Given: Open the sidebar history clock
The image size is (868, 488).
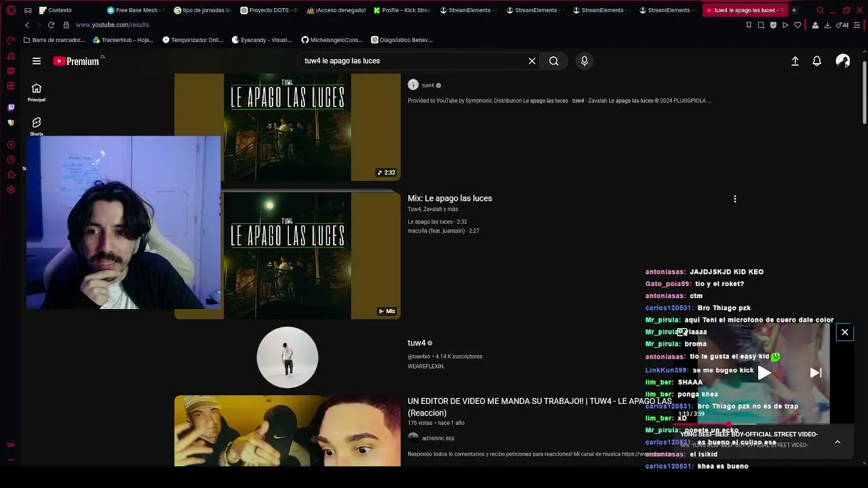Looking at the screenshot, I should pyautogui.click(x=11, y=160).
